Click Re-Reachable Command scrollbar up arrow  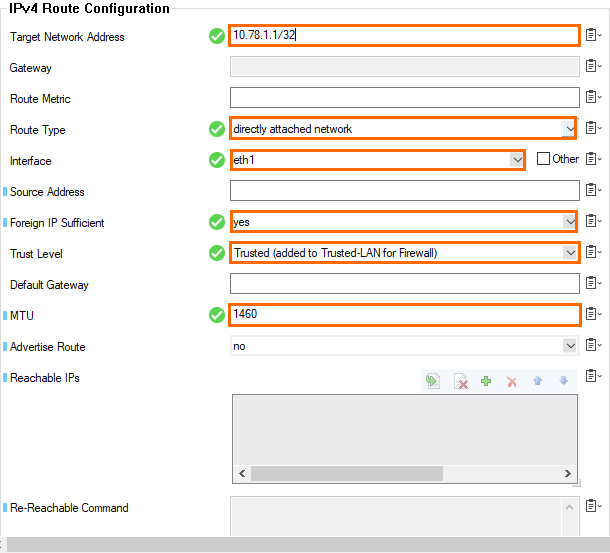click(x=570, y=507)
